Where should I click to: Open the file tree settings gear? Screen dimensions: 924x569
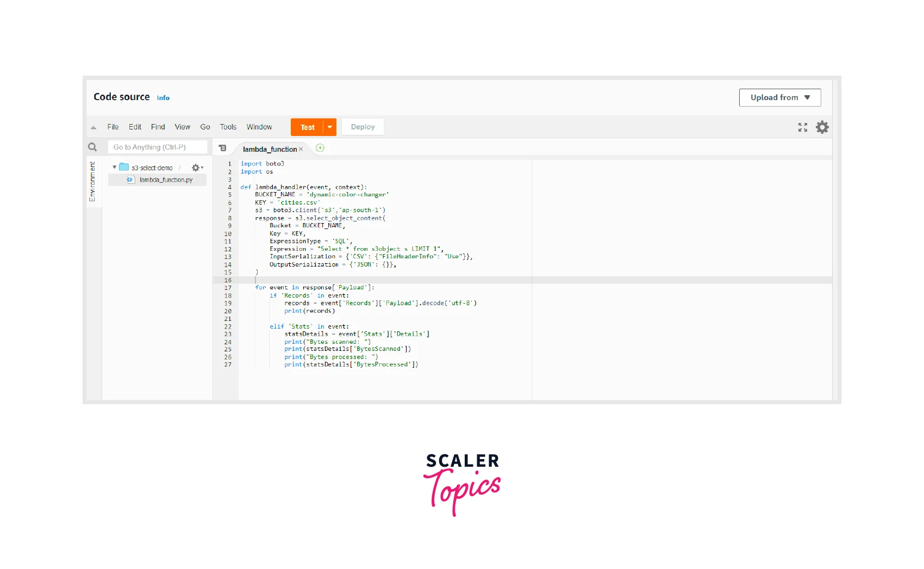point(196,168)
